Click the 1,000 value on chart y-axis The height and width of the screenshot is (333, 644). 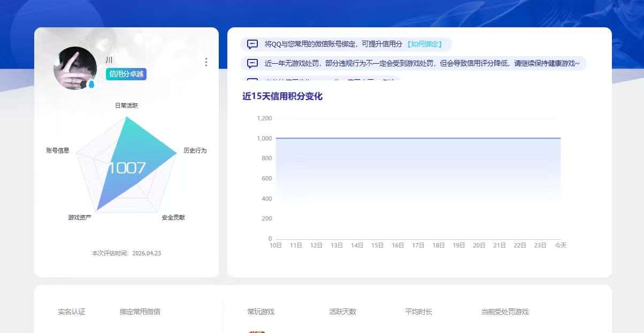click(x=264, y=139)
